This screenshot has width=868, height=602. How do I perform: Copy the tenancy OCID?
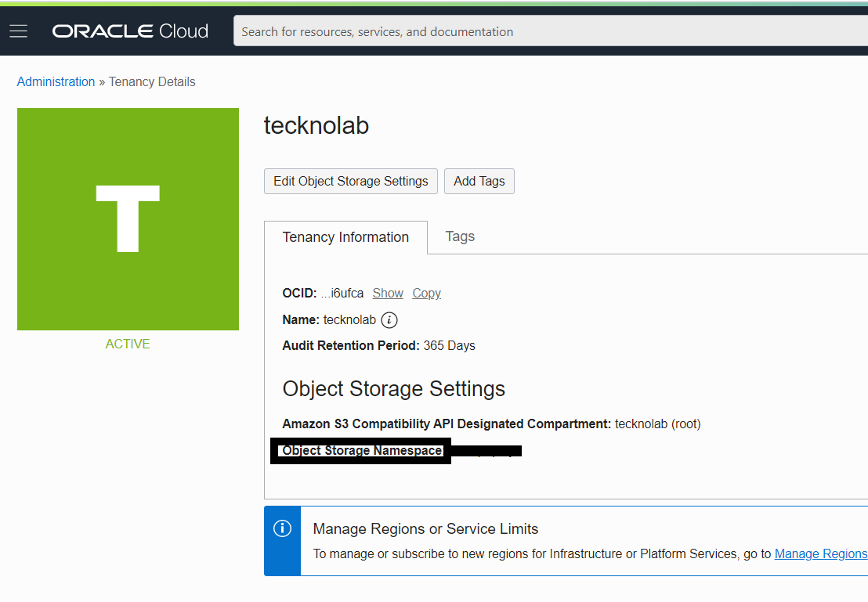pyautogui.click(x=427, y=294)
